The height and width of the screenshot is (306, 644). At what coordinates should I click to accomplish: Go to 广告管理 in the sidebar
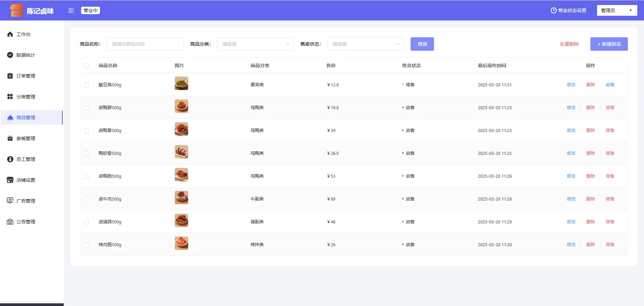point(25,201)
